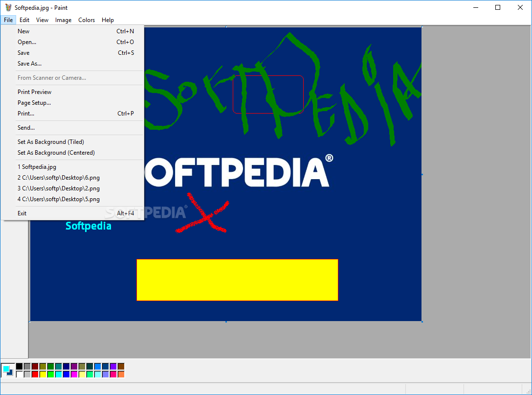Pick the periwinkle (light violet) swatch
Image resolution: width=532 pixels, height=395 pixels.
[105, 374]
